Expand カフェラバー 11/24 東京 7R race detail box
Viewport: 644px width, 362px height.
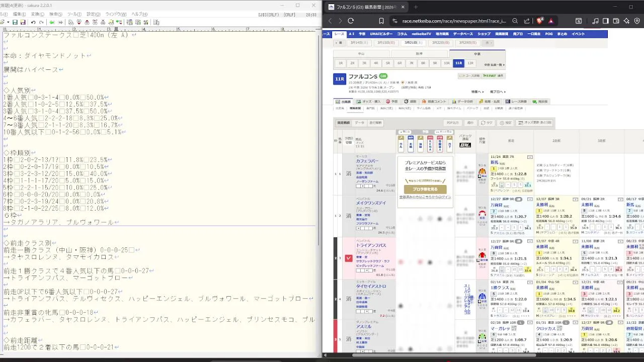[x=530, y=157]
